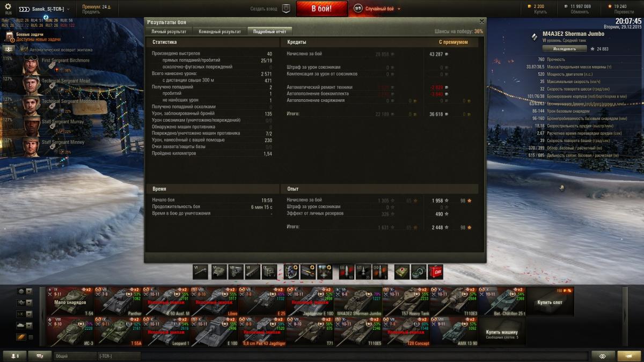Select the T71 tank in carousel
Screen dimensions: 644x362
coord(310,333)
